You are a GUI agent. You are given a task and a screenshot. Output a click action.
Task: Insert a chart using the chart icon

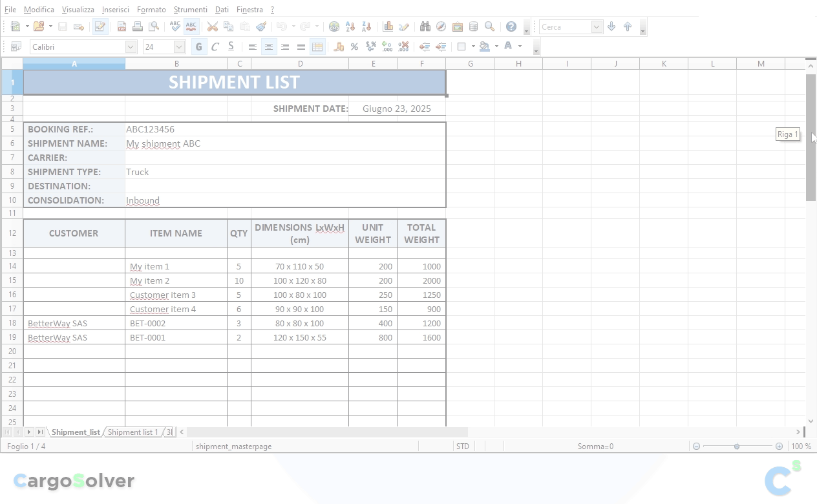[388, 26]
